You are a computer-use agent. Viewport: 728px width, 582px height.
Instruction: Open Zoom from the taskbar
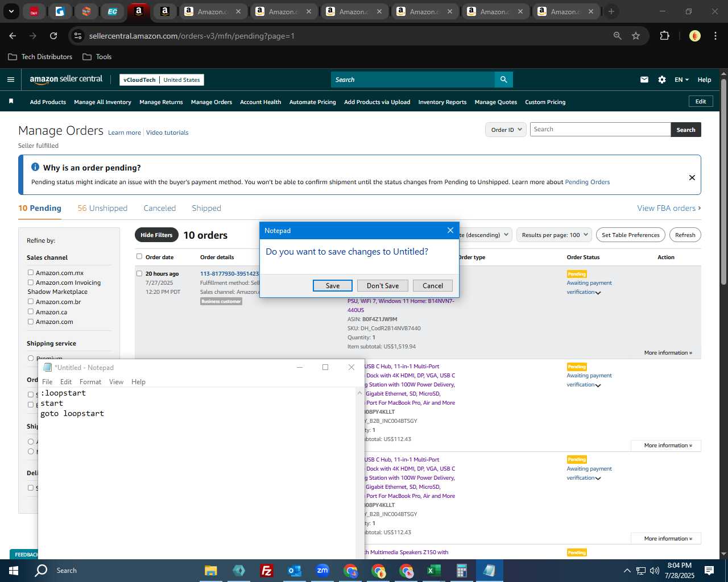322,571
